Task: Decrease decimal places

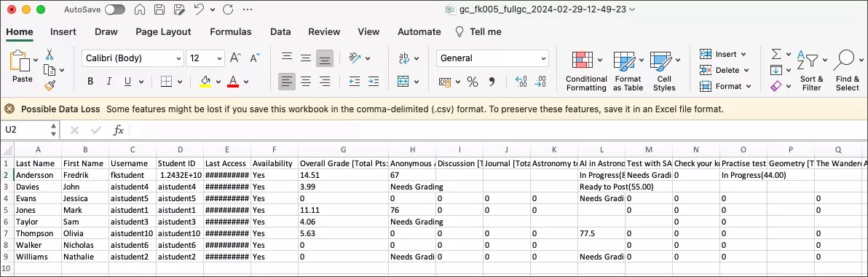Action: (x=540, y=82)
